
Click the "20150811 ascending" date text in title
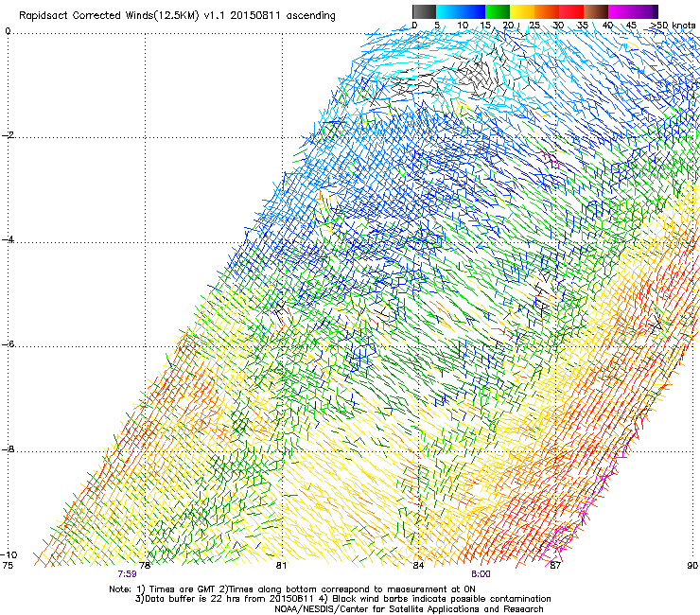283,16
